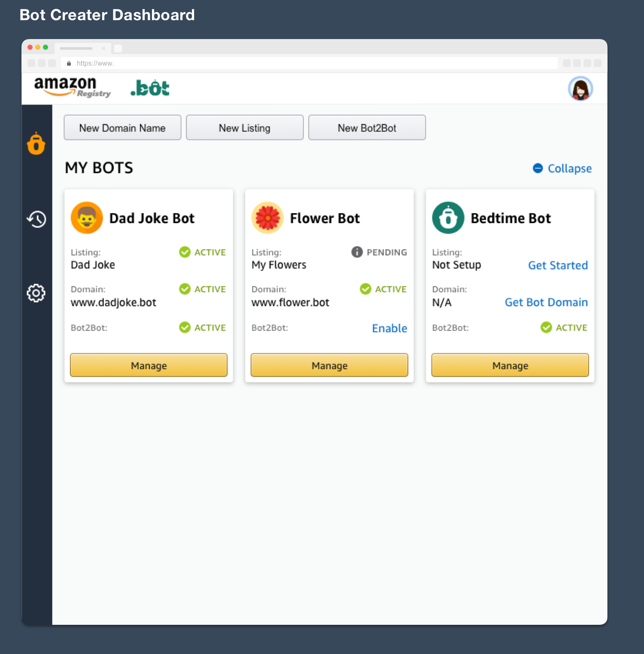Click the Flower Bot red flower icon
Image resolution: width=644 pixels, height=654 pixels.
(267, 218)
